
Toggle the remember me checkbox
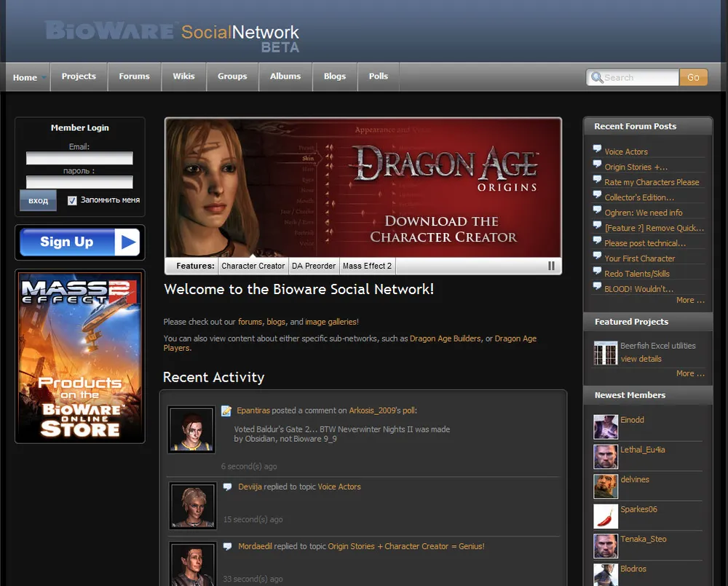[72, 200]
